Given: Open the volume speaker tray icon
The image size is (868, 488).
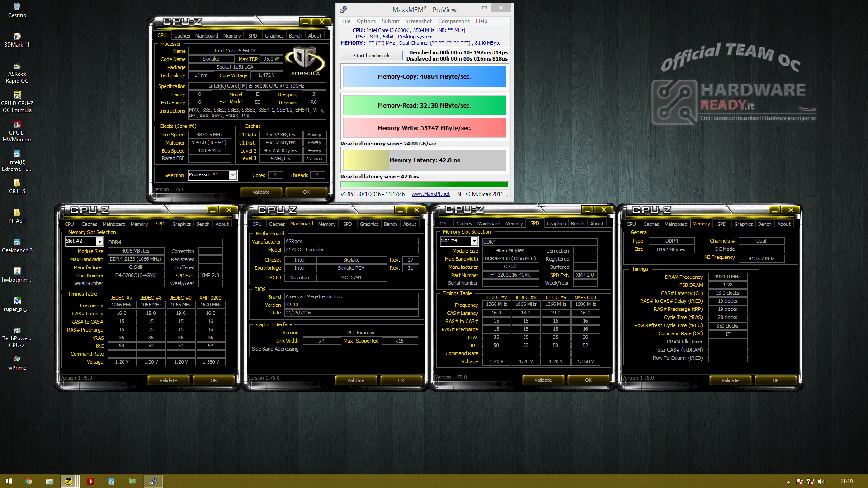Looking at the screenshot, I should pos(821,482).
